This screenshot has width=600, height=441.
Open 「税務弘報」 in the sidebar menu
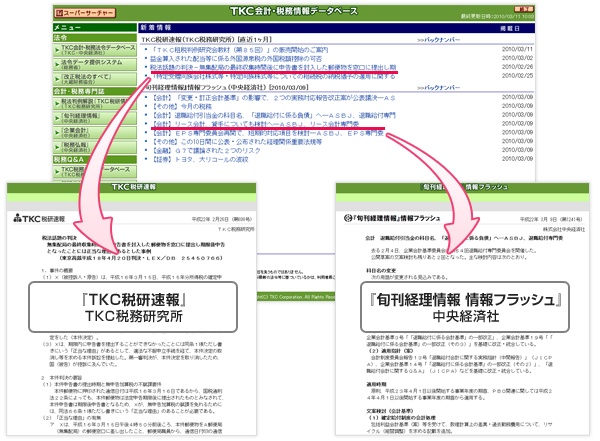click(95, 147)
